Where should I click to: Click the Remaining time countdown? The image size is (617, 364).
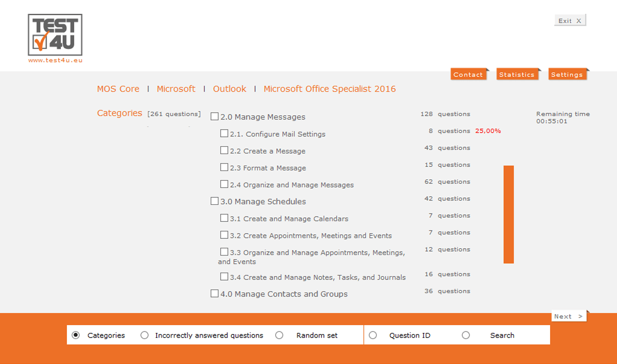coord(563,117)
